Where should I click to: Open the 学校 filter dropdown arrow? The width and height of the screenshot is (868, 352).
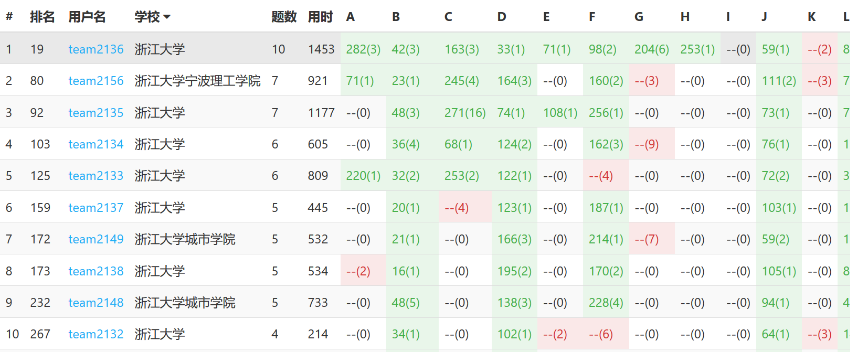pos(167,17)
